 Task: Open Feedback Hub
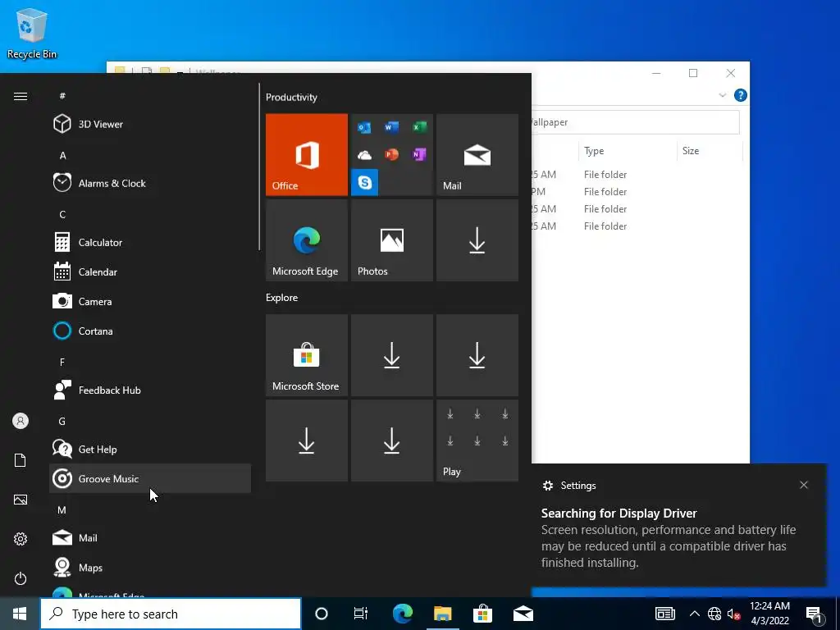click(150, 390)
